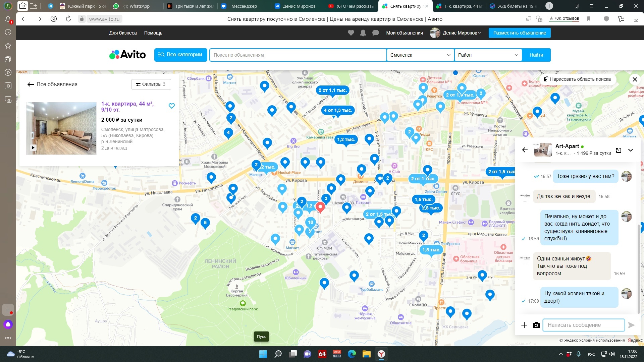
Task: Open the weather widget Облачно
Action: (x=20, y=354)
